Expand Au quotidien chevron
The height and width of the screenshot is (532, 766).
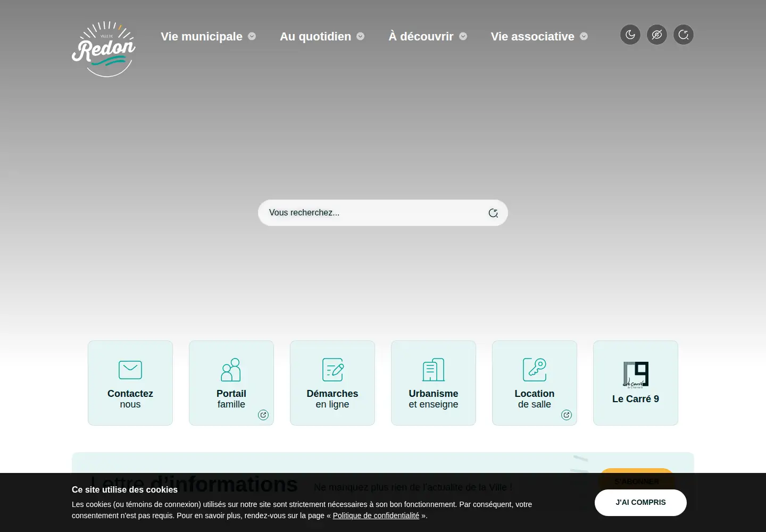(x=361, y=36)
